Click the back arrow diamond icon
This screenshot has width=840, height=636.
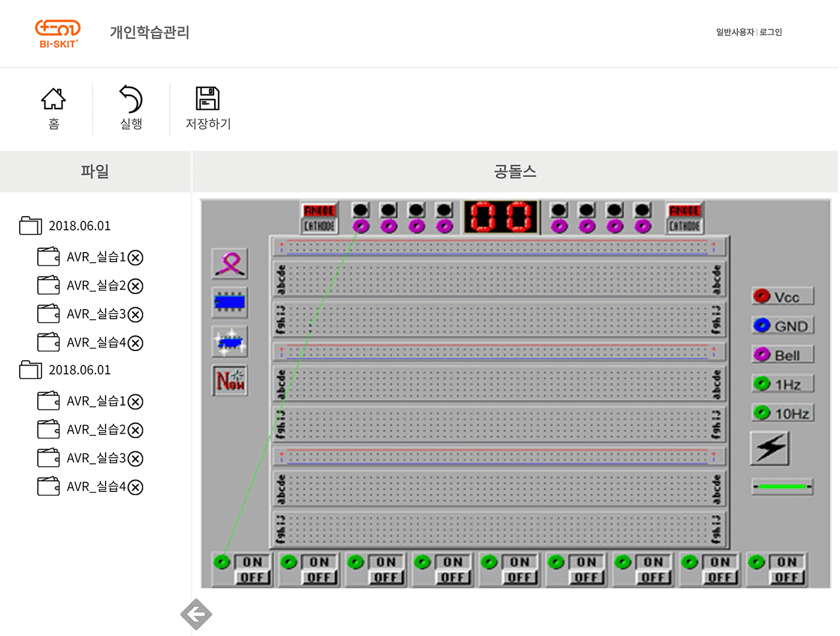(x=196, y=614)
